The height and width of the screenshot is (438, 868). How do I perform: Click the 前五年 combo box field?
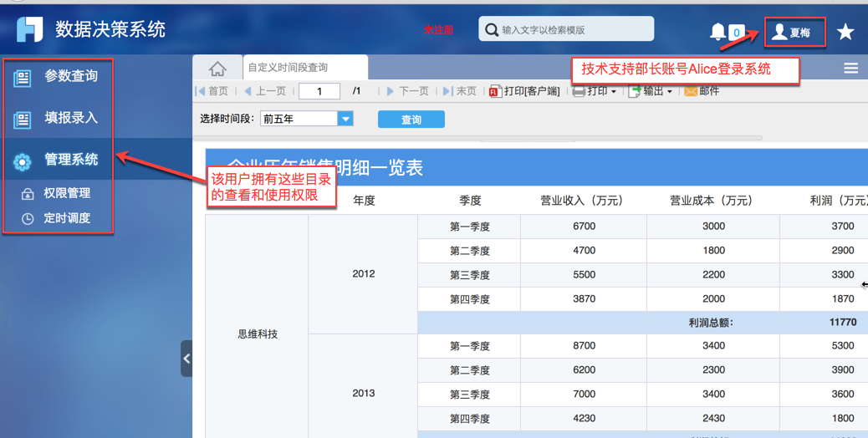tap(299, 119)
